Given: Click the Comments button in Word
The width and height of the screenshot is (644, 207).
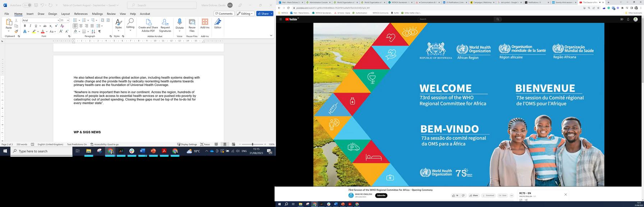Looking at the screenshot, I should point(224,14).
